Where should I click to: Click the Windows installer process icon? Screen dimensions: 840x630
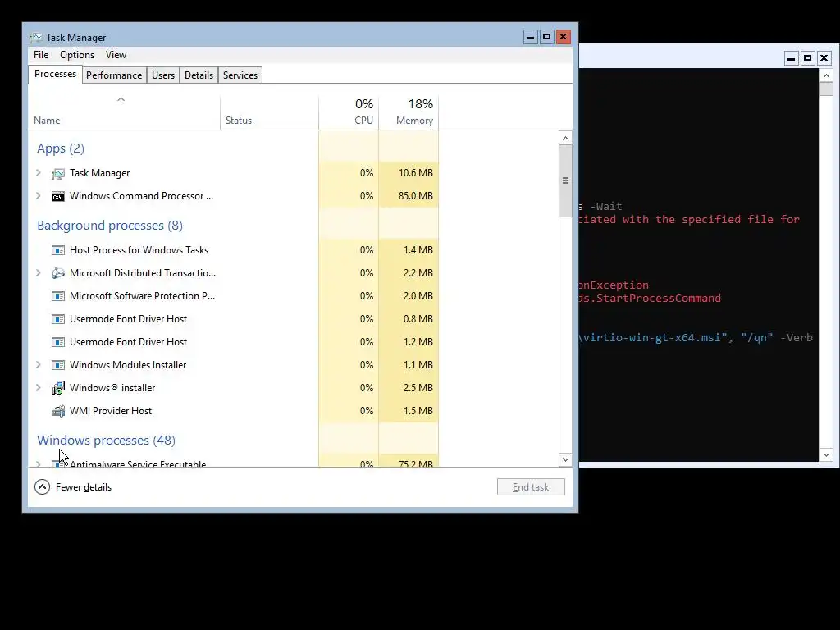(58, 388)
